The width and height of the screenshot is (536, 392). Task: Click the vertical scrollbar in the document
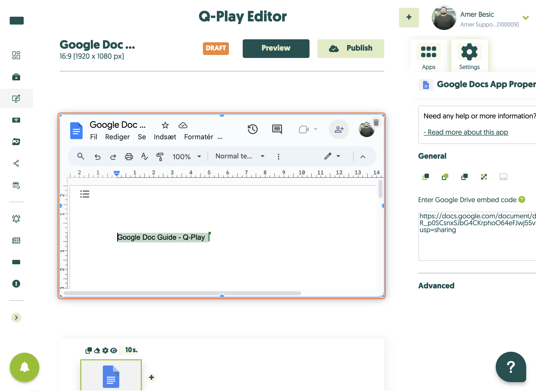[x=381, y=189]
